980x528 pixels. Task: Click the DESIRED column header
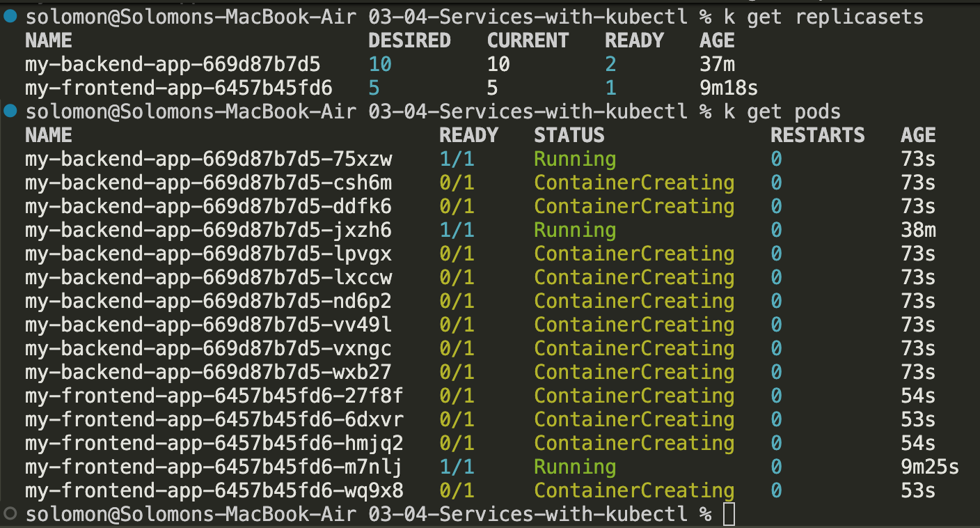[409, 41]
